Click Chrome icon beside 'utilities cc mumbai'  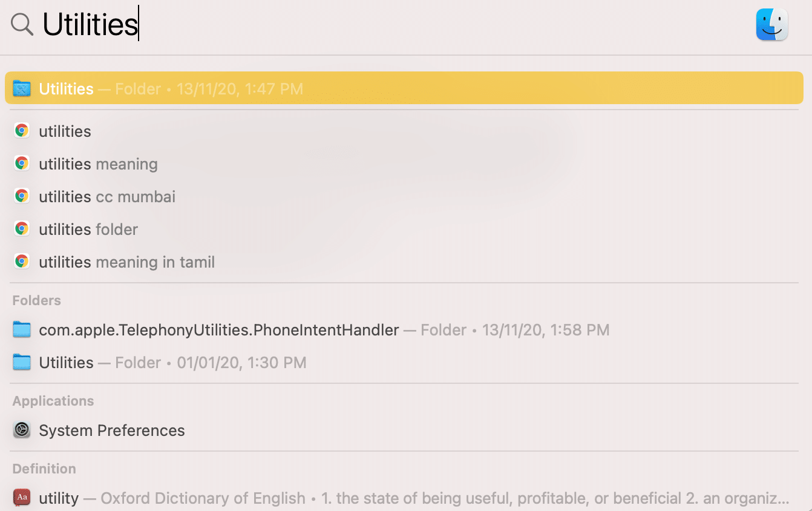click(x=22, y=197)
